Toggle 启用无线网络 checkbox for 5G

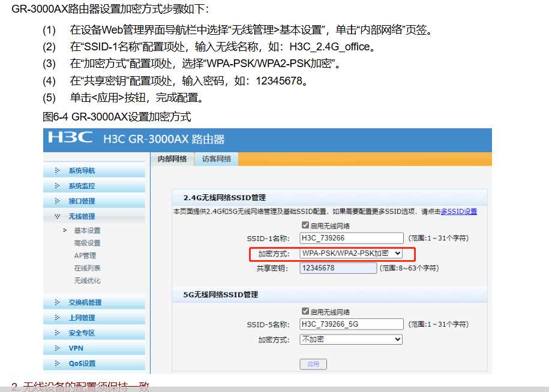tap(305, 311)
